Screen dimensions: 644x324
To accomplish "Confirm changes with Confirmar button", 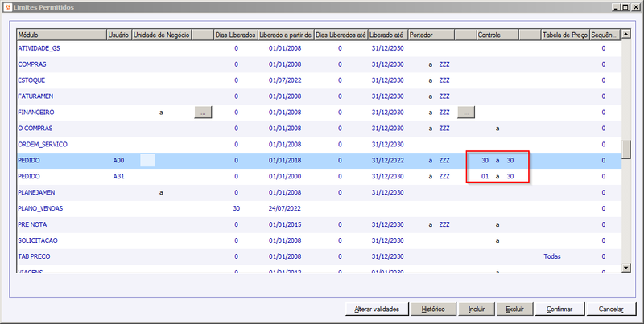I will coord(559,310).
